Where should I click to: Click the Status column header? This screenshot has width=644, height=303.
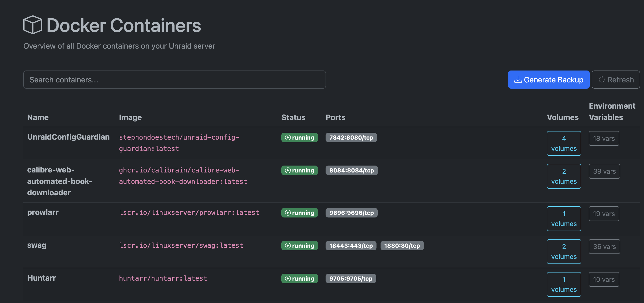pyautogui.click(x=293, y=117)
